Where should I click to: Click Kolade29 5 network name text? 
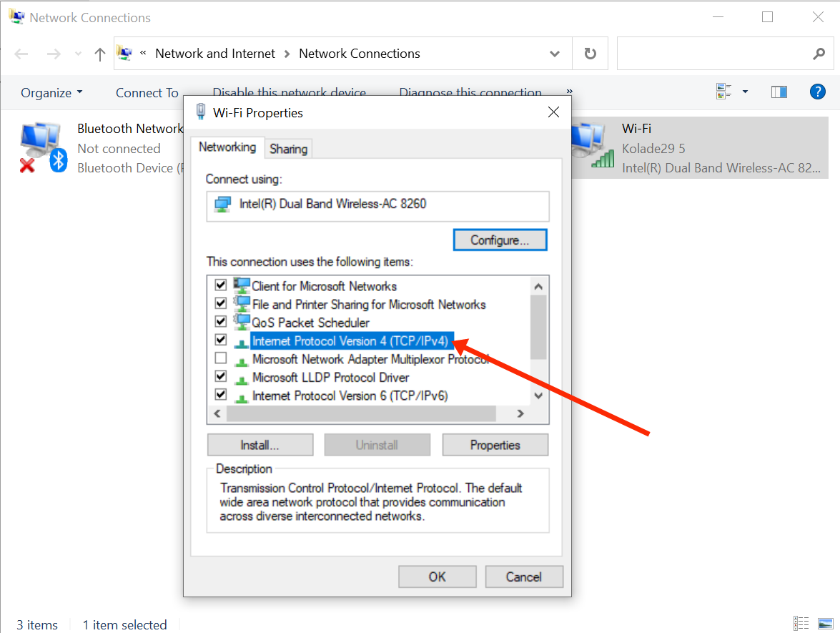653,149
